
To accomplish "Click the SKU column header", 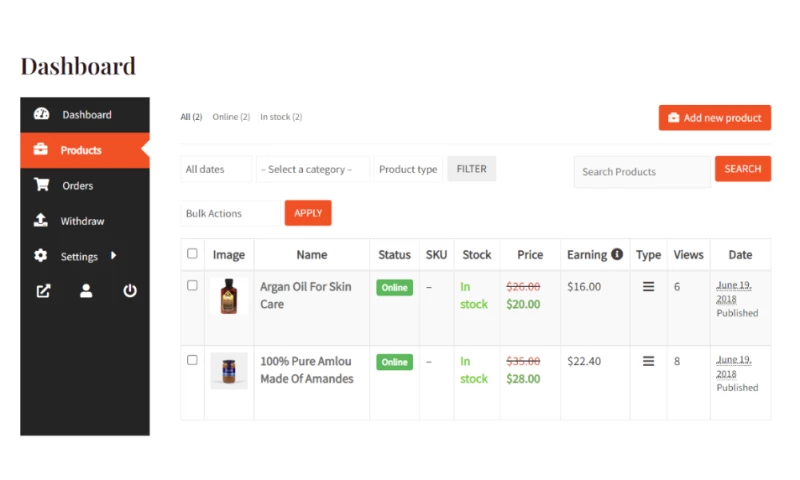I will [x=436, y=255].
